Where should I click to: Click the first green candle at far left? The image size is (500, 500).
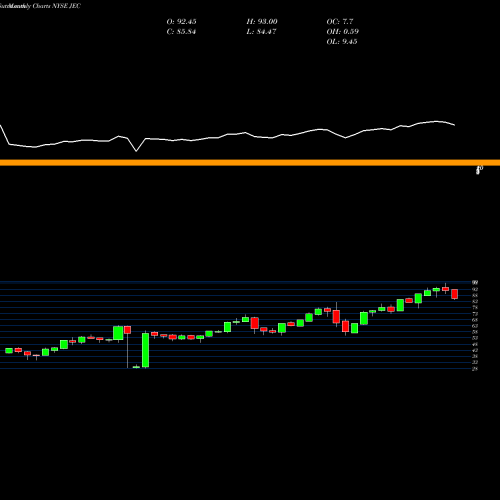coord(9,351)
